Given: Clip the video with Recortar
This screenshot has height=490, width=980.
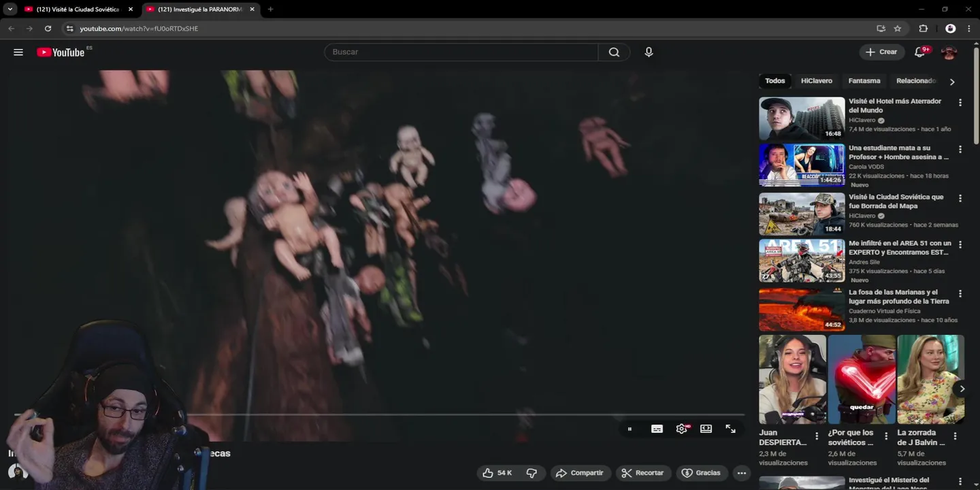Looking at the screenshot, I should pos(643,473).
